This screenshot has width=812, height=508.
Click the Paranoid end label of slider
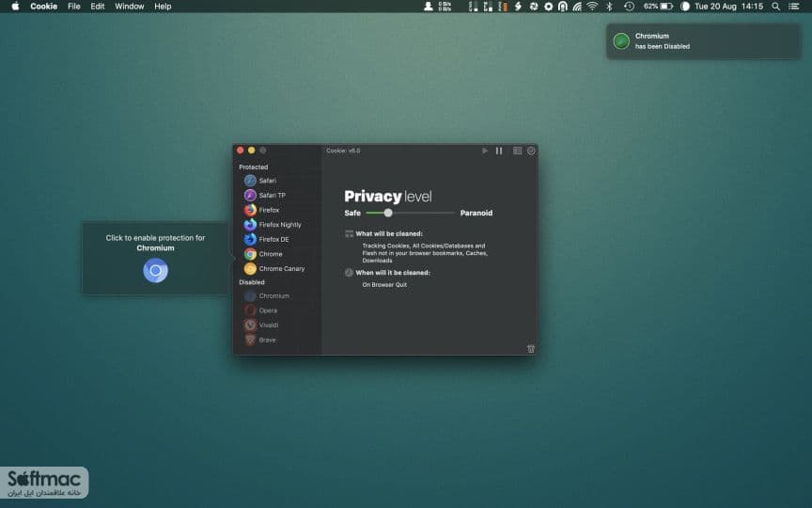coord(476,213)
